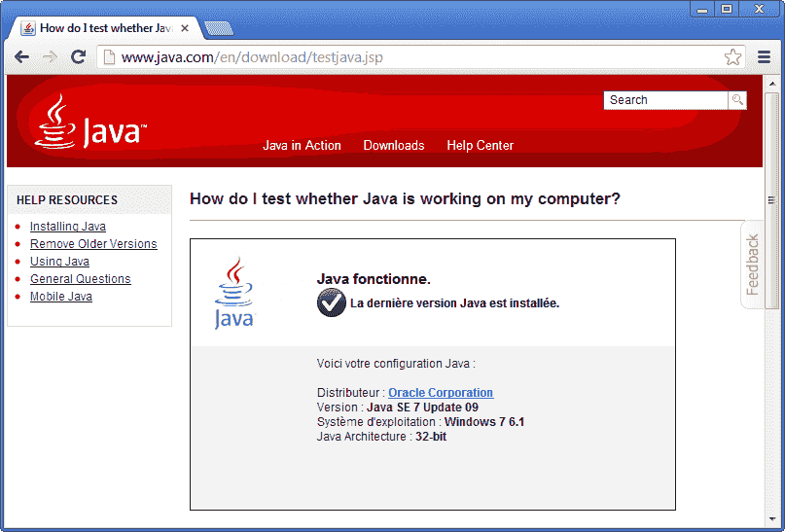Click the page icon in the address bar
The image size is (785, 532).
click(x=109, y=57)
